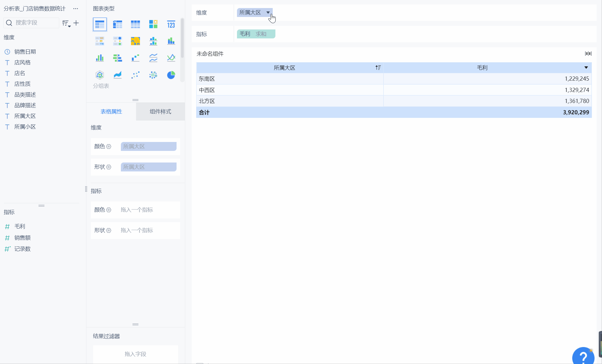Screen dimensions: 602x364
Task: Click the 北方区 table cell
Action: [290, 101]
